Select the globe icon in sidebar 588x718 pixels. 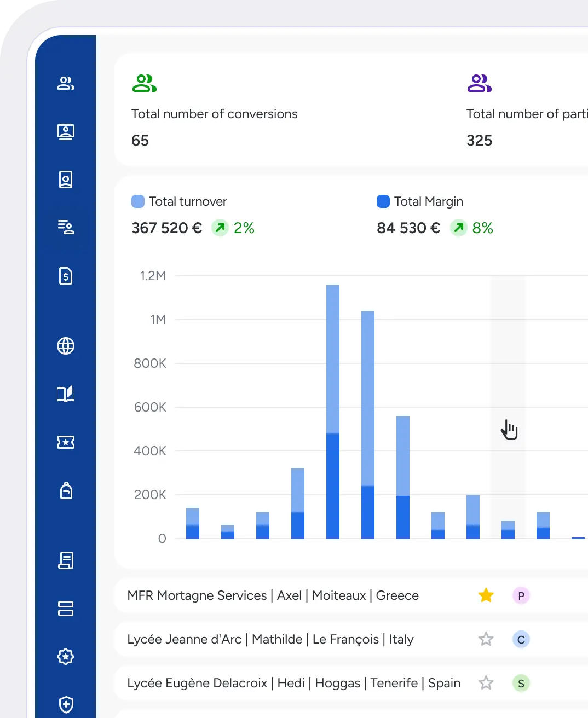tap(66, 346)
